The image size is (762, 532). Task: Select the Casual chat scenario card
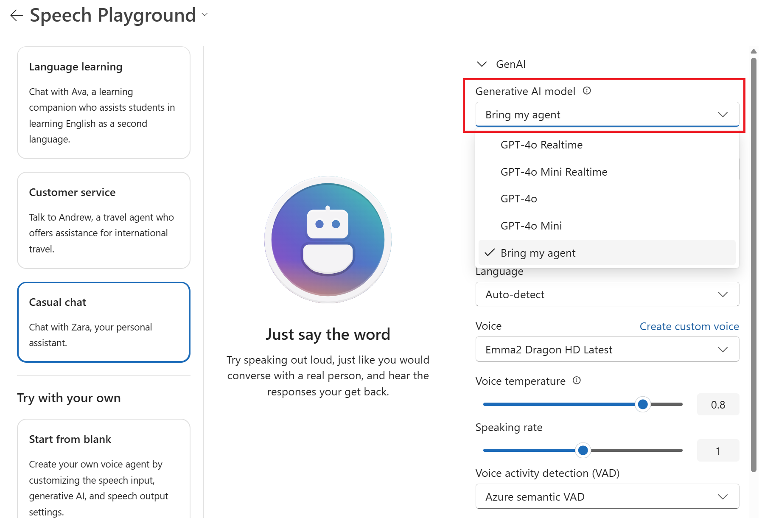click(x=104, y=322)
